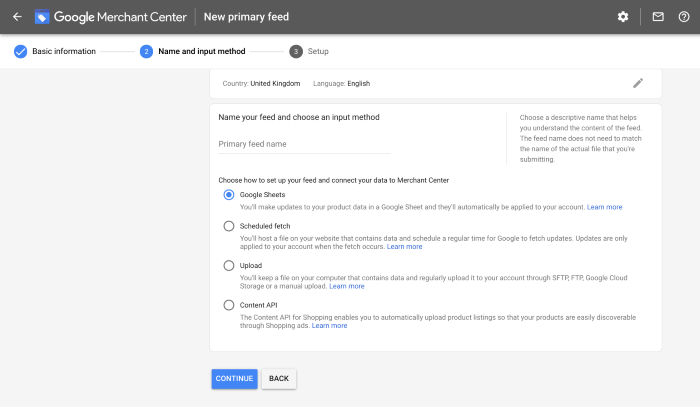Image resolution: width=700 pixels, height=407 pixels.
Task: Open the help question mark icon
Action: [x=684, y=17]
